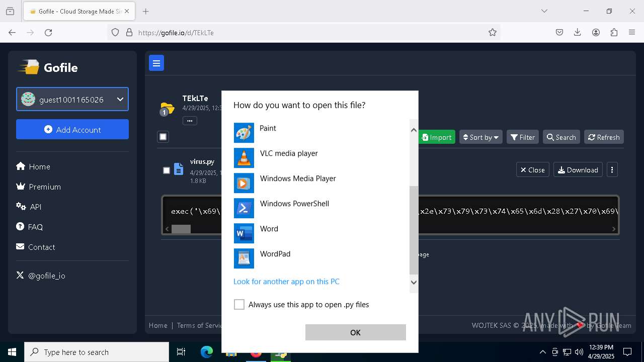Pick Windows Media Player icon

point(244,183)
